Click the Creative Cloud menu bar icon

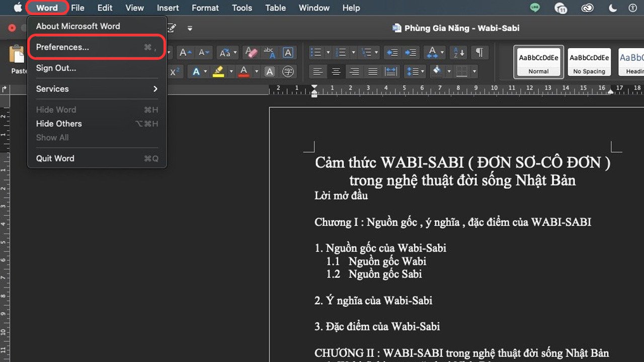[x=587, y=8]
